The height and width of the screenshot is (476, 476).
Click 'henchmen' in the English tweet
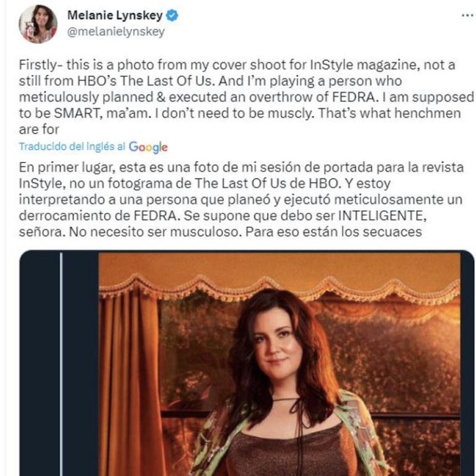[428, 113]
